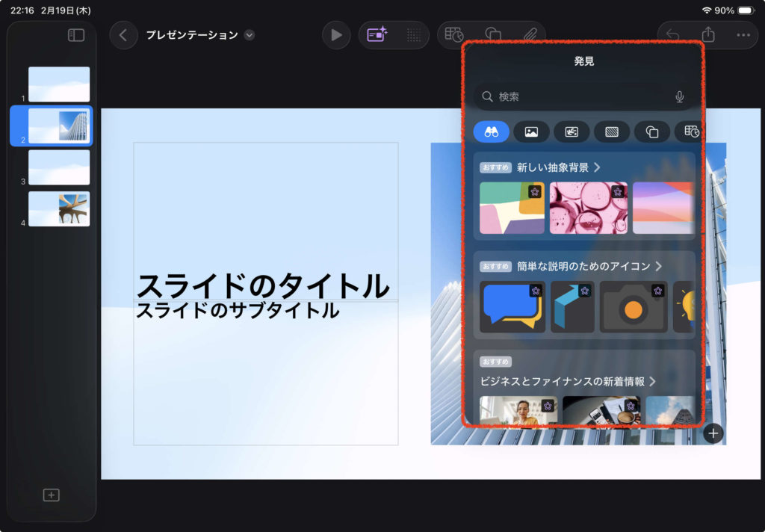The width and height of the screenshot is (765, 532).
Task: Switch to the photos category tab
Action: pyautogui.click(x=531, y=132)
